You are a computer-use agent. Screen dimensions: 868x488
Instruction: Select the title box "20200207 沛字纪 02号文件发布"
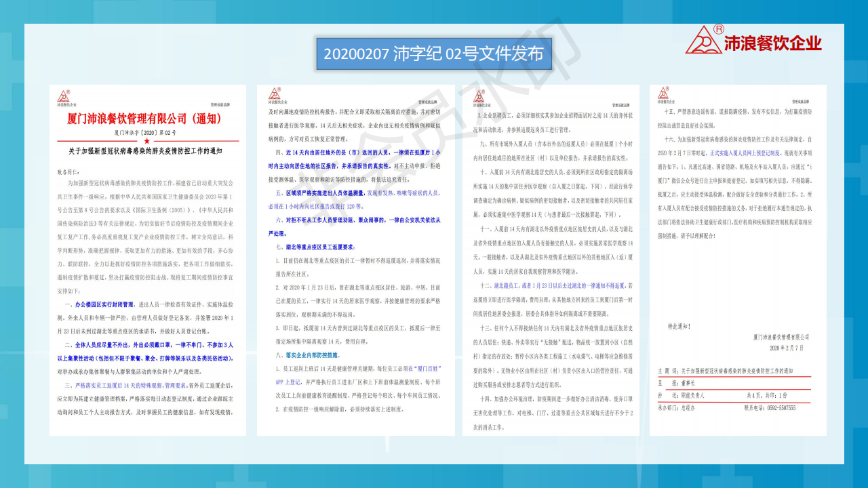tap(434, 54)
